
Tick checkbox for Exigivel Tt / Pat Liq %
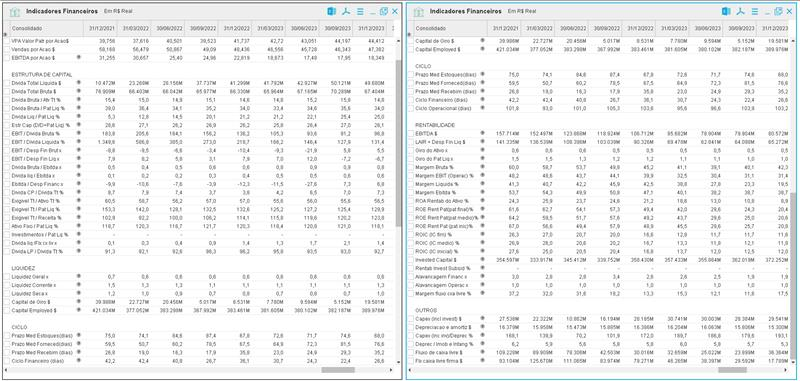point(7,209)
